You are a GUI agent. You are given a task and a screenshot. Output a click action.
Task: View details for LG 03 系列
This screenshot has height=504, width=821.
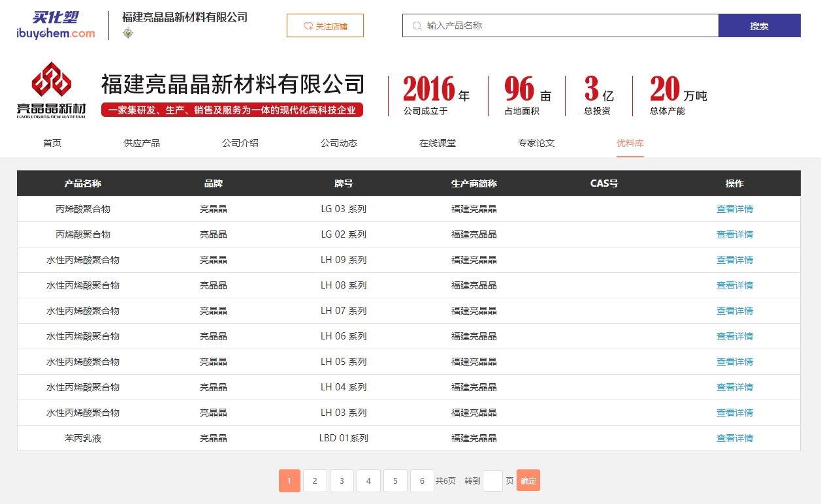point(735,209)
